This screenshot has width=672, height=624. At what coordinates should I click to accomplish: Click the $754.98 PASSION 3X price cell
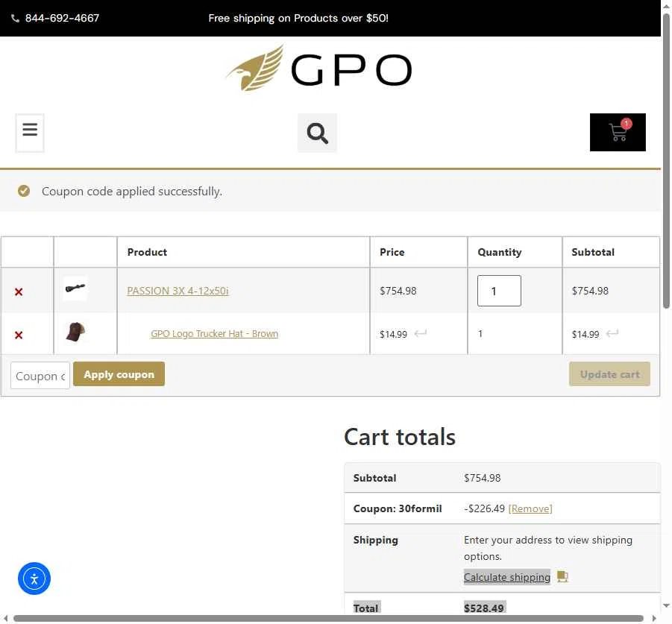click(398, 291)
